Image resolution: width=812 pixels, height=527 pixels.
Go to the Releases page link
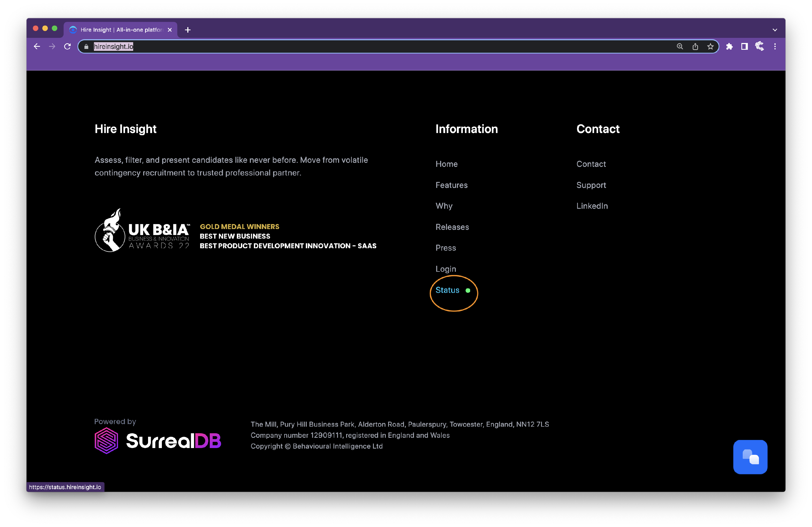click(452, 227)
